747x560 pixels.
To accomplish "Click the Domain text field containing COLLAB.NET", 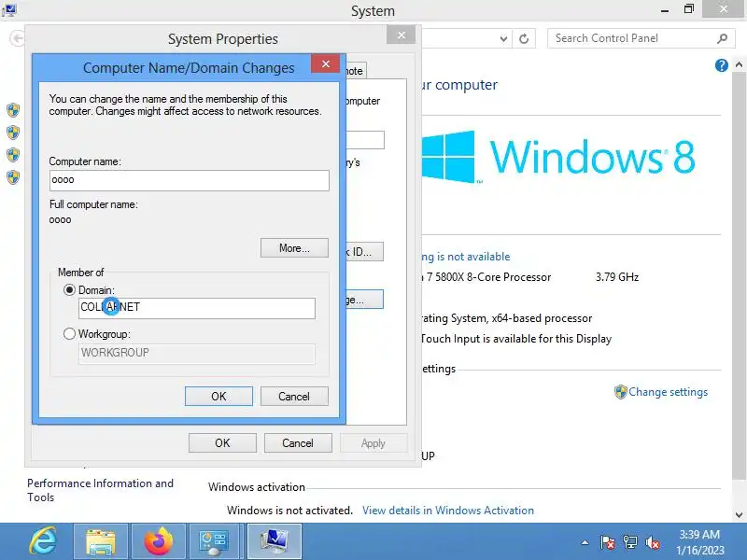I will 197,308.
